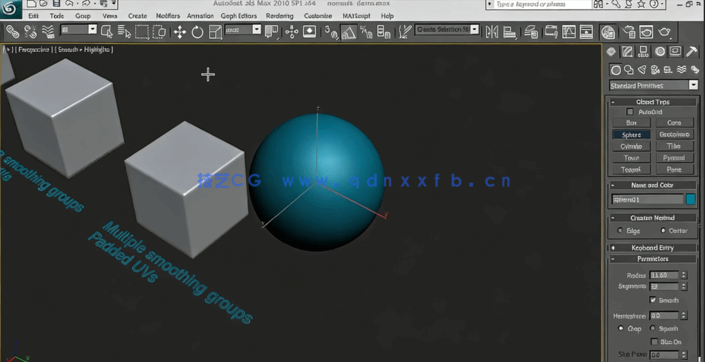
Task: Open the Modifiers menu
Action: (168, 16)
